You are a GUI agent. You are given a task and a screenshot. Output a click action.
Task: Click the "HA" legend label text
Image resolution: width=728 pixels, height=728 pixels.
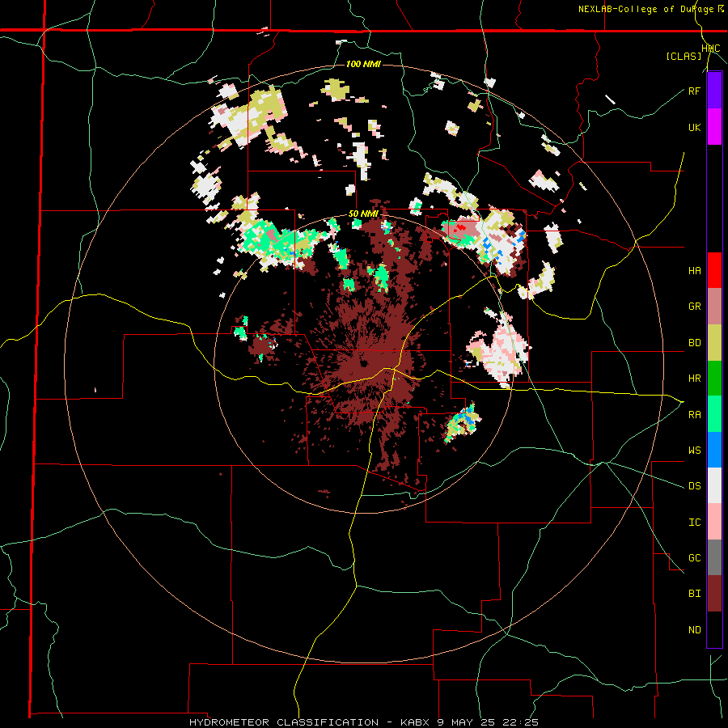tap(694, 270)
